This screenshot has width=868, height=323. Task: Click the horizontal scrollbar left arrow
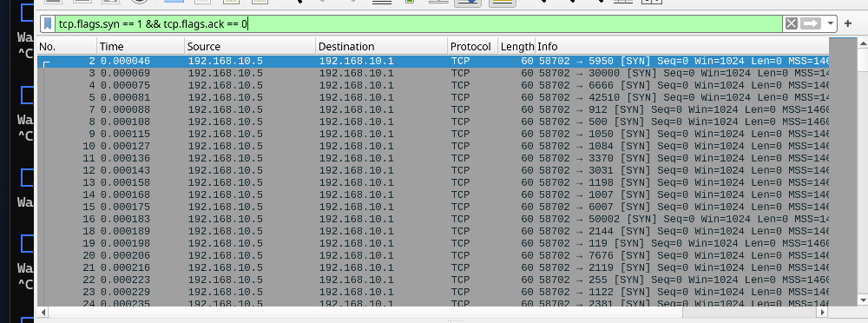pyautogui.click(x=43, y=313)
